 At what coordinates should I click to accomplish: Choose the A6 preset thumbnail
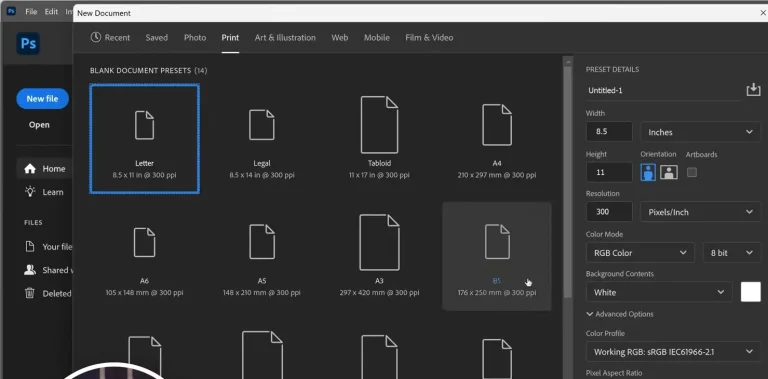coord(144,256)
